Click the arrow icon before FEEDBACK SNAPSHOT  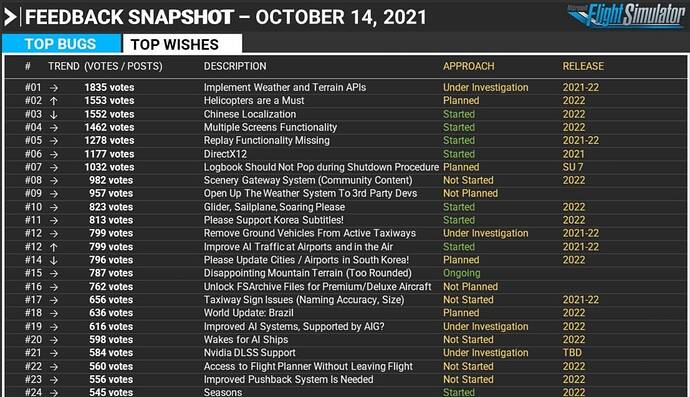click(x=10, y=17)
